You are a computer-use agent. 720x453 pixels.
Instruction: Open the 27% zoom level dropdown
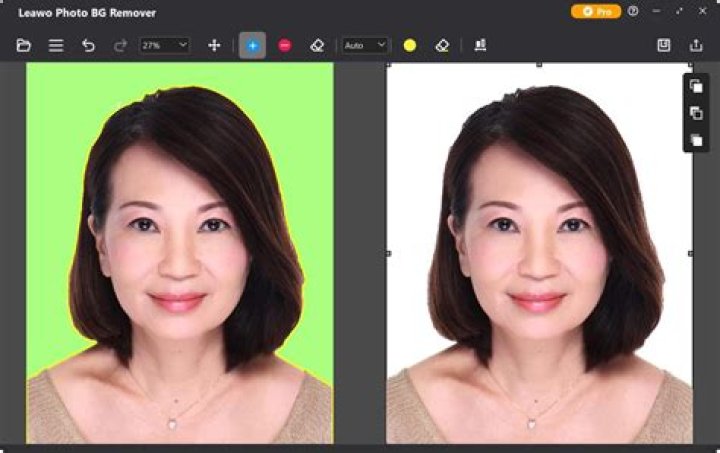(x=164, y=45)
